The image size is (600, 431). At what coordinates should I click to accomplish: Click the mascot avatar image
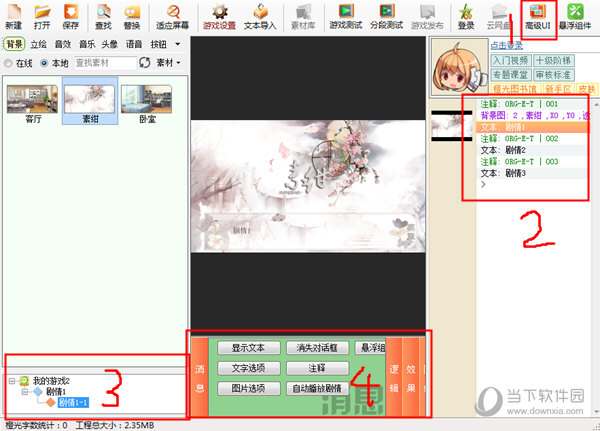click(460, 68)
